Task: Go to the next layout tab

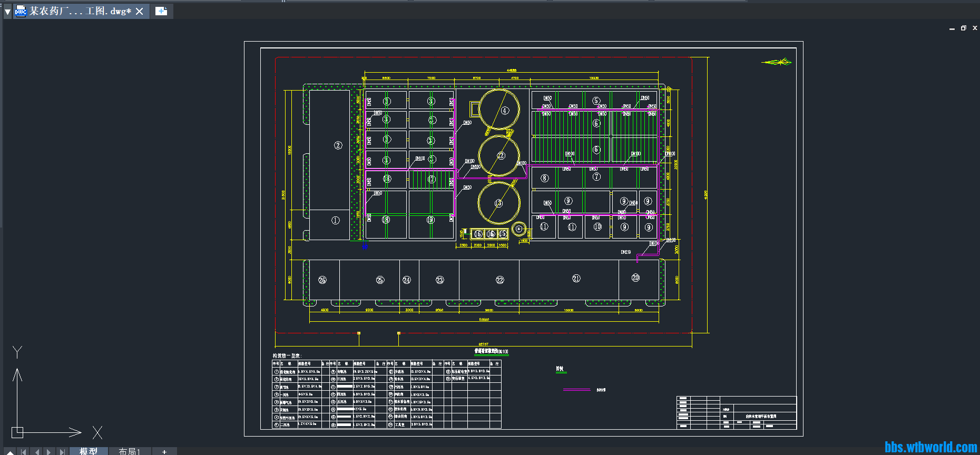Action: 49,451
